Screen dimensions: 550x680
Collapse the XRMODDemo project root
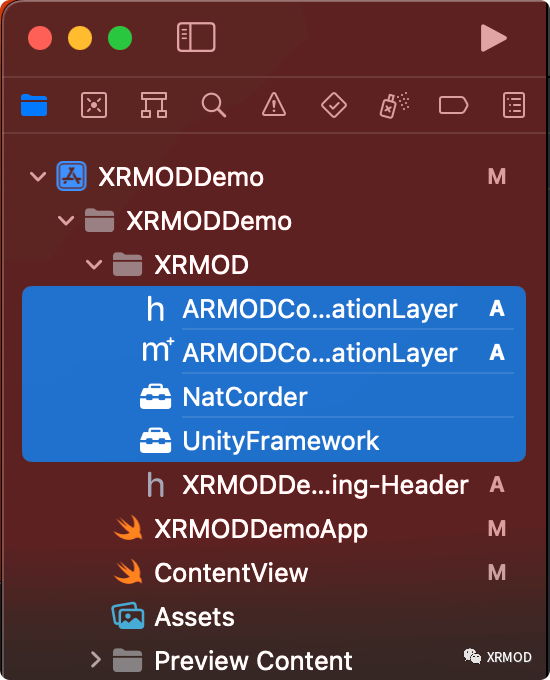tap(38, 177)
